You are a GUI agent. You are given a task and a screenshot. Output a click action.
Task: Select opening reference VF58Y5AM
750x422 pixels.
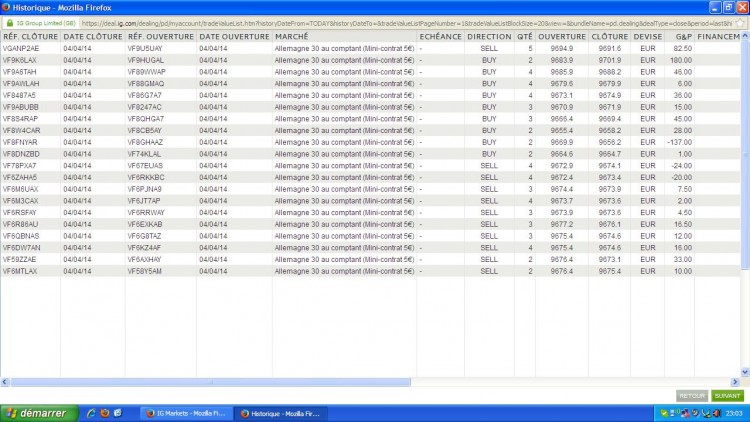pyautogui.click(x=144, y=271)
